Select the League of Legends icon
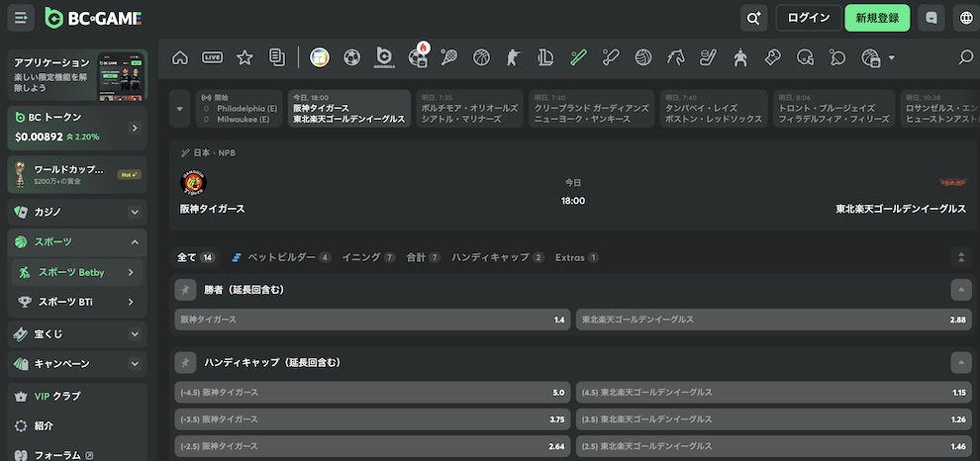The height and width of the screenshot is (461, 980). point(545,57)
